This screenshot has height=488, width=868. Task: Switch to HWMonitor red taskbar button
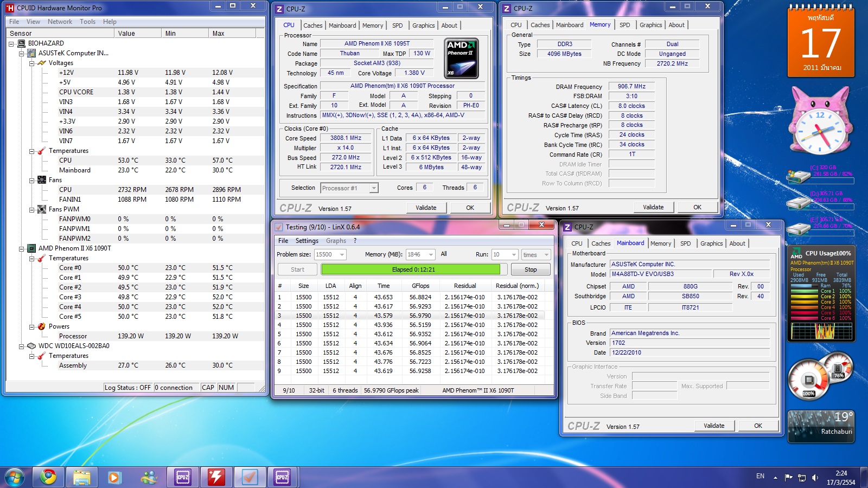click(216, 477)
